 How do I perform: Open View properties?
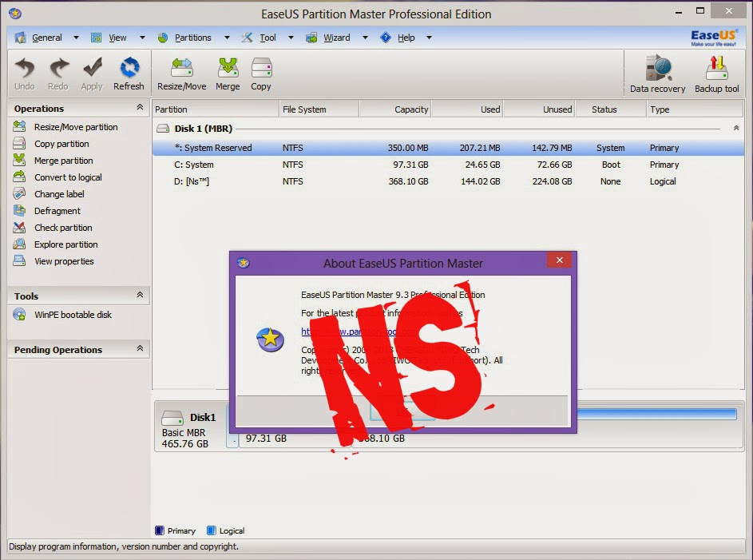[64, 261]
